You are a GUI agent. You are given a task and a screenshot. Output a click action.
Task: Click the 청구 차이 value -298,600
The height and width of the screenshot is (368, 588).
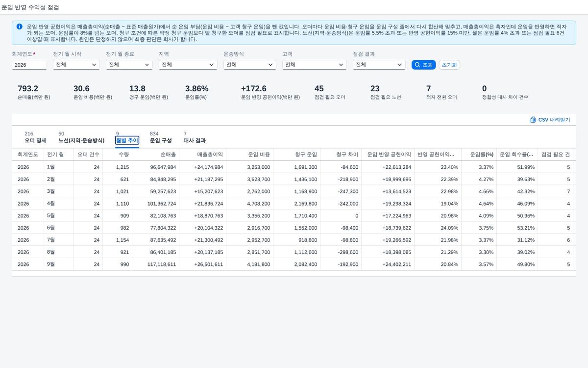[348, 252]
